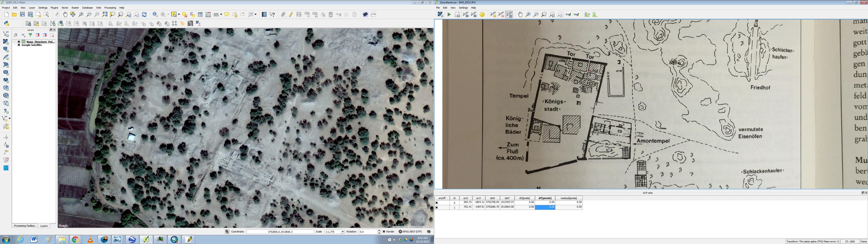Open VLC media player from taskbar
The width and height of the screenshot is (868, 244).
(90, 239)
